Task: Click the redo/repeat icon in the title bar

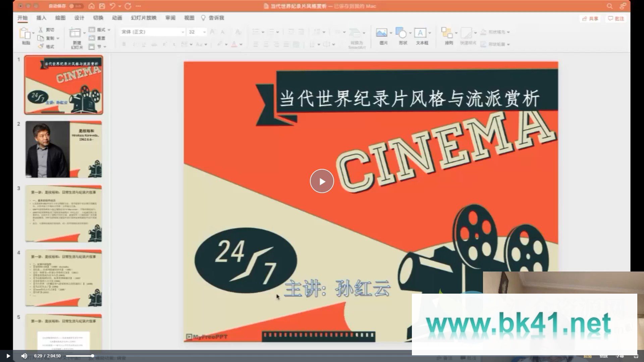Action: (128, 6)
